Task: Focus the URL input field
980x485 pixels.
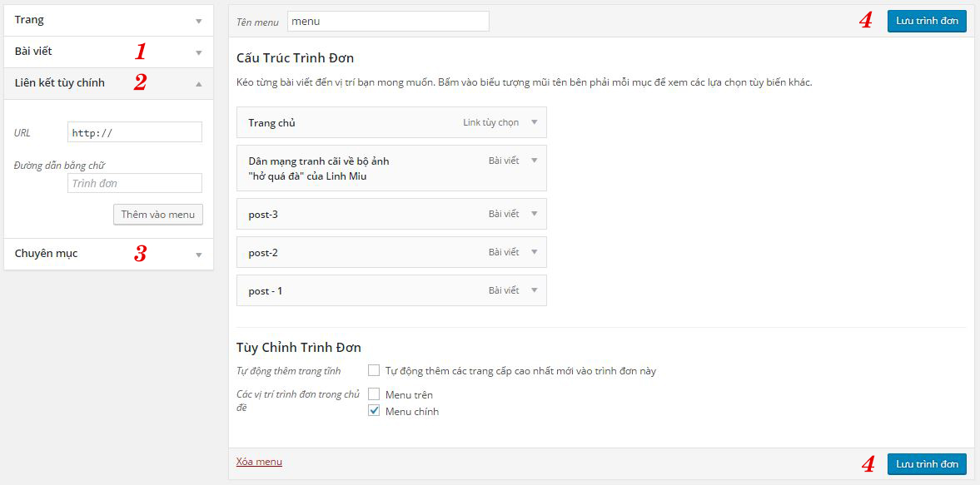Action: [134, 132]
